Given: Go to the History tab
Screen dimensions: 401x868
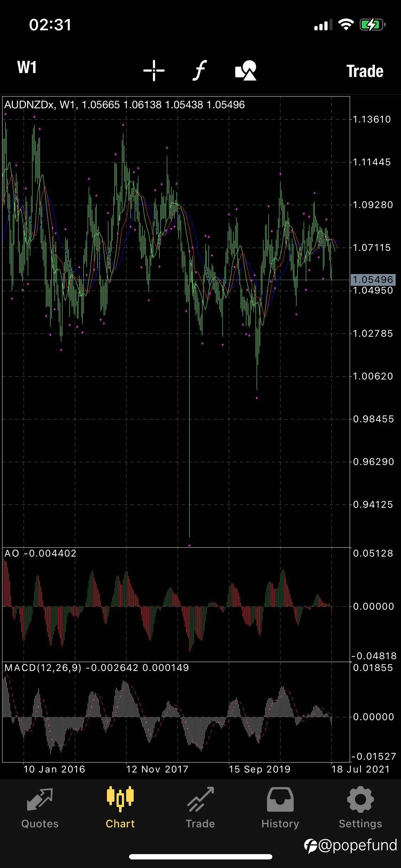Looking at the screenshot, I should 280,808.
